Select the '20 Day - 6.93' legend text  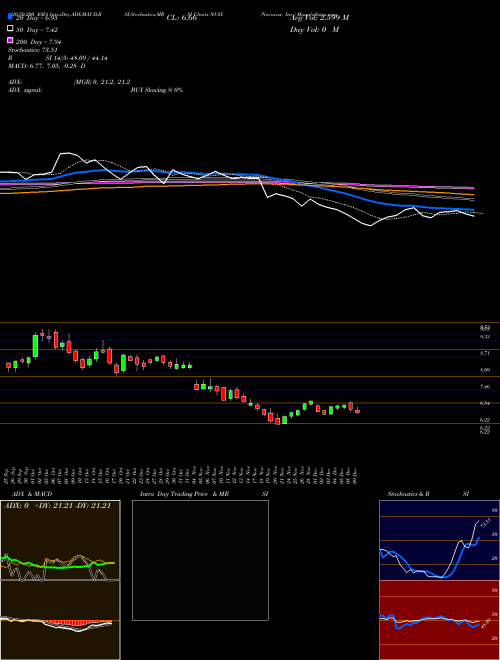point(36,19)
